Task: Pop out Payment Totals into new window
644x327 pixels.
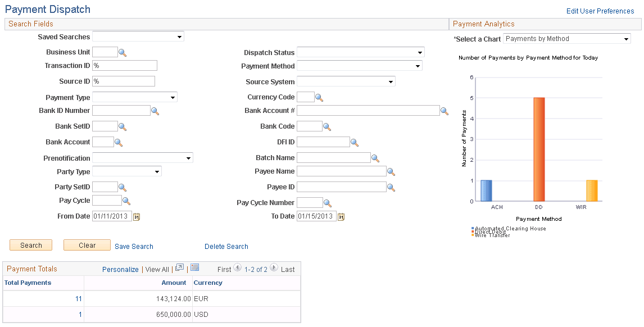Action: coord(179,267)
